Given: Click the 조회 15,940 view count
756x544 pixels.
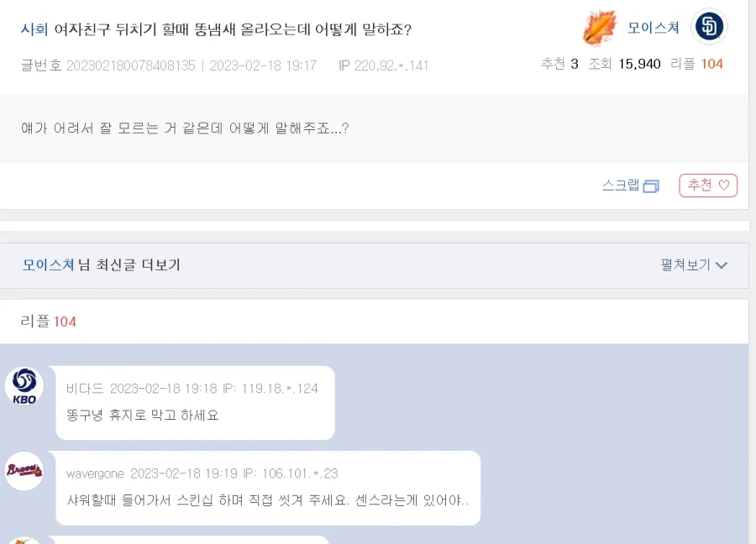Looking at the screenshot, I should (626, 63).
